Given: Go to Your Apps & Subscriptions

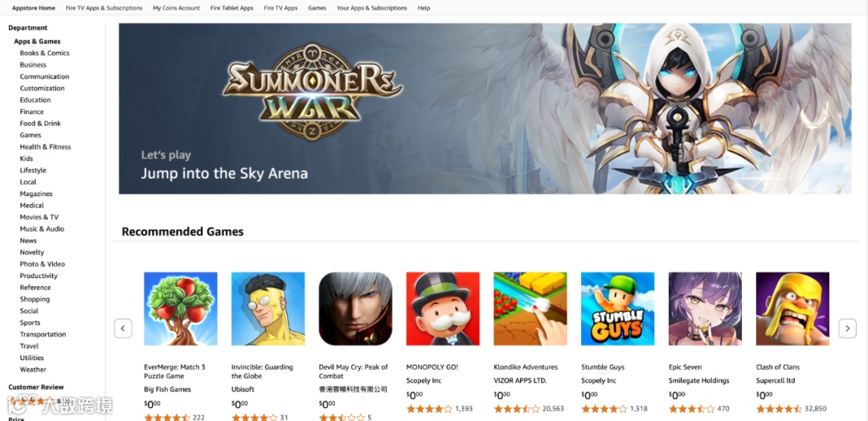Looking at the screenshot, I should [372, 8].
